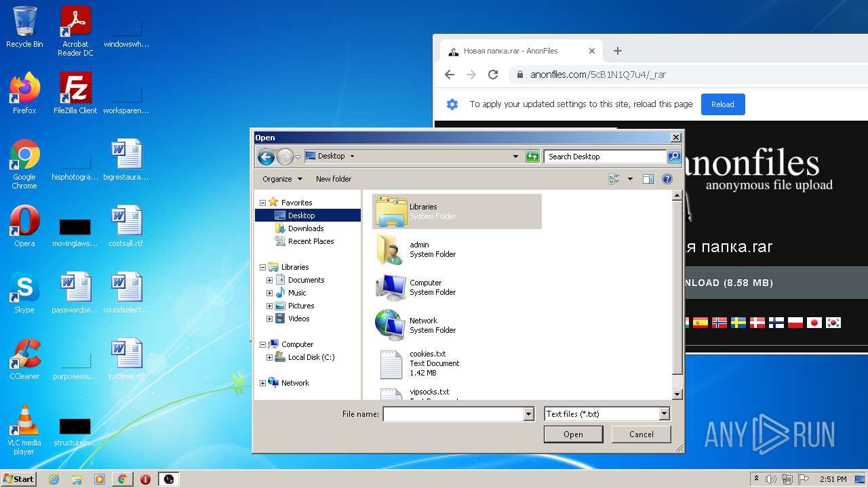Click the Open button

573,434
